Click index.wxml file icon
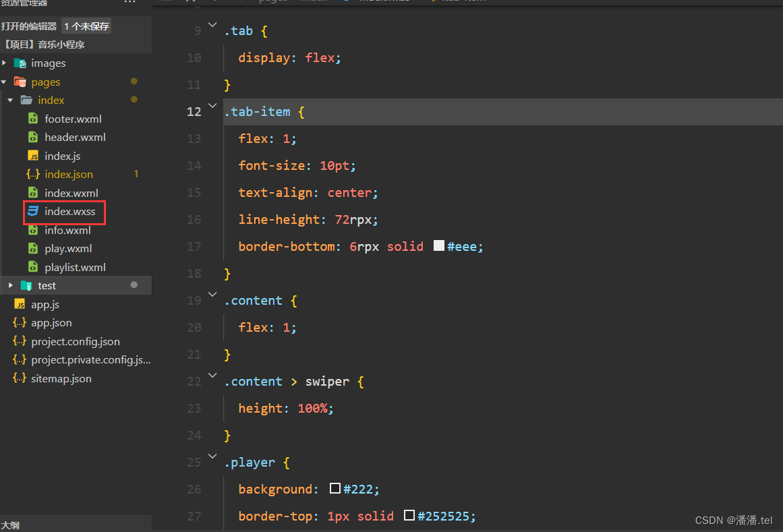This screenshot has width=783, height=532. click(33, 193)
